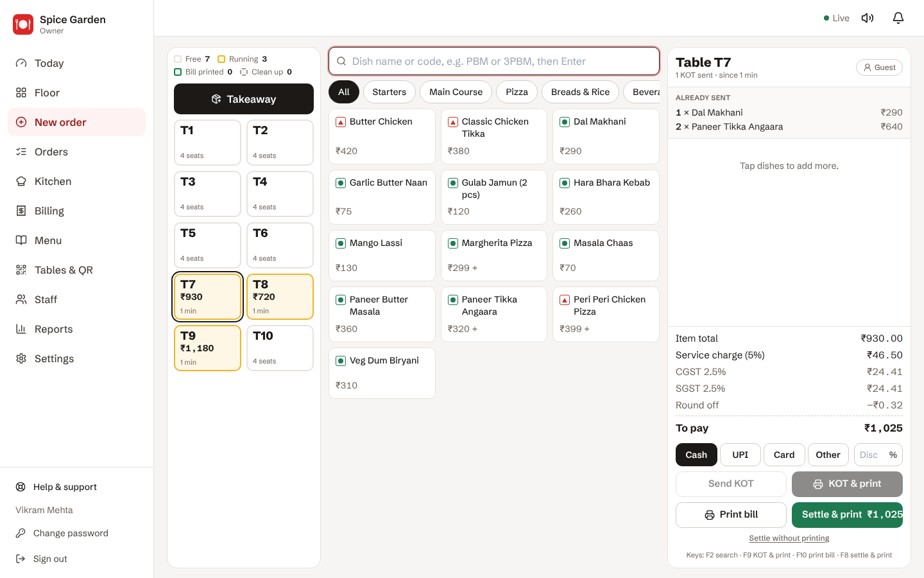The height and width of the screenshot is (578, 924).
Task: Add Butter Chicken to the order
Action: point(382,136)
